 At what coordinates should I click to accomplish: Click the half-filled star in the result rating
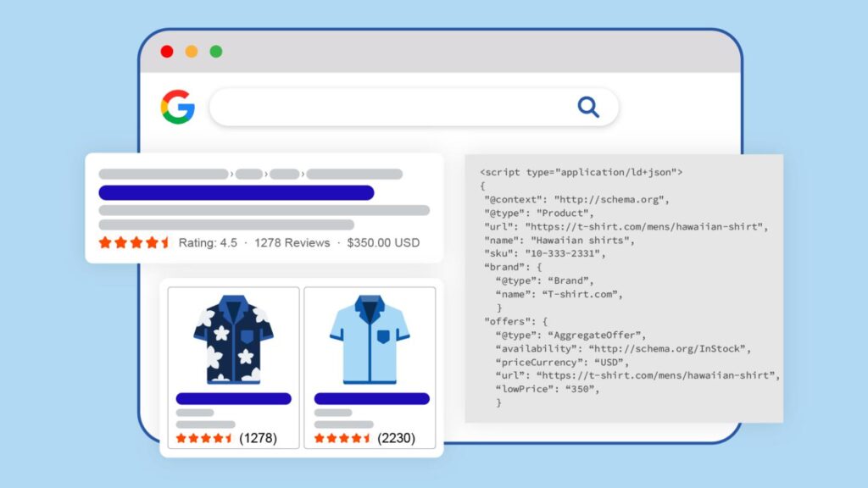click(166, 243)
